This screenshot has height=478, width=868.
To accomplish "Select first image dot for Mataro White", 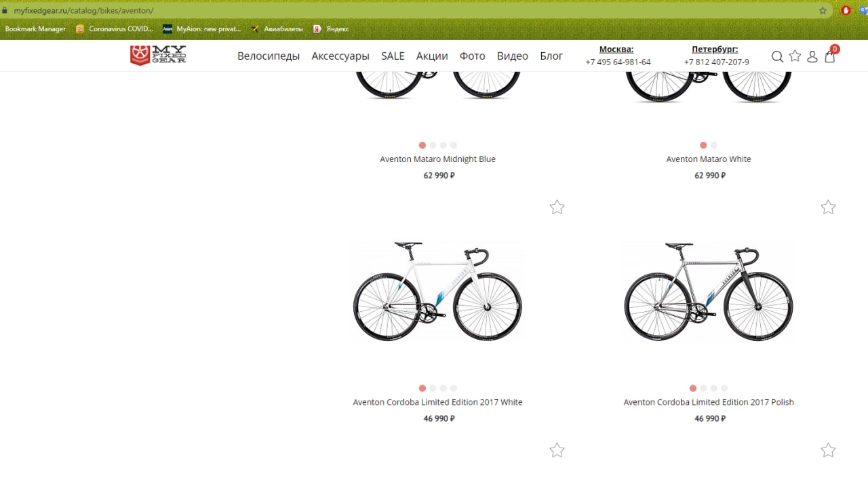I will (x=703, y=145).
